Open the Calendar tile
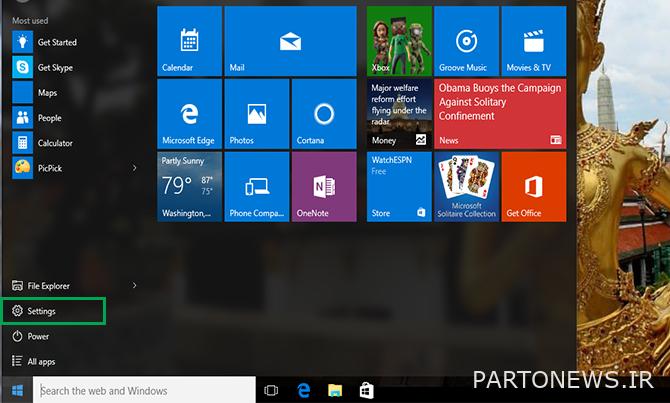 click(188, 41)
